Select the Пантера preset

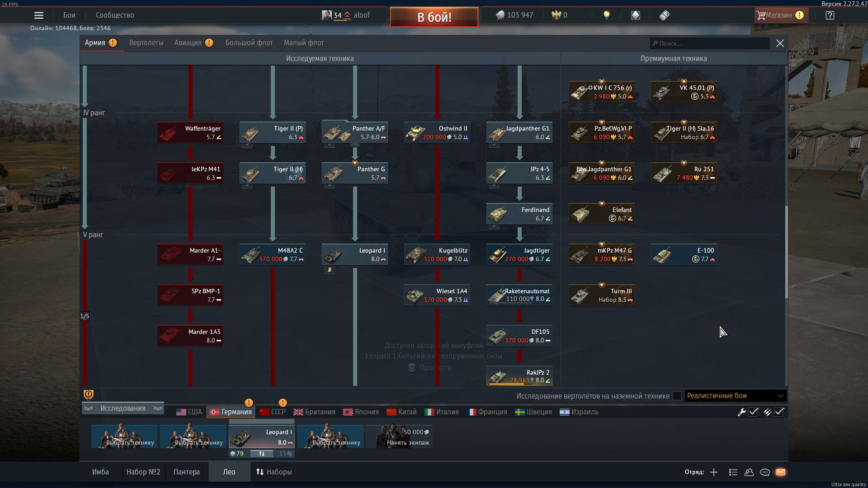[187, 472]
